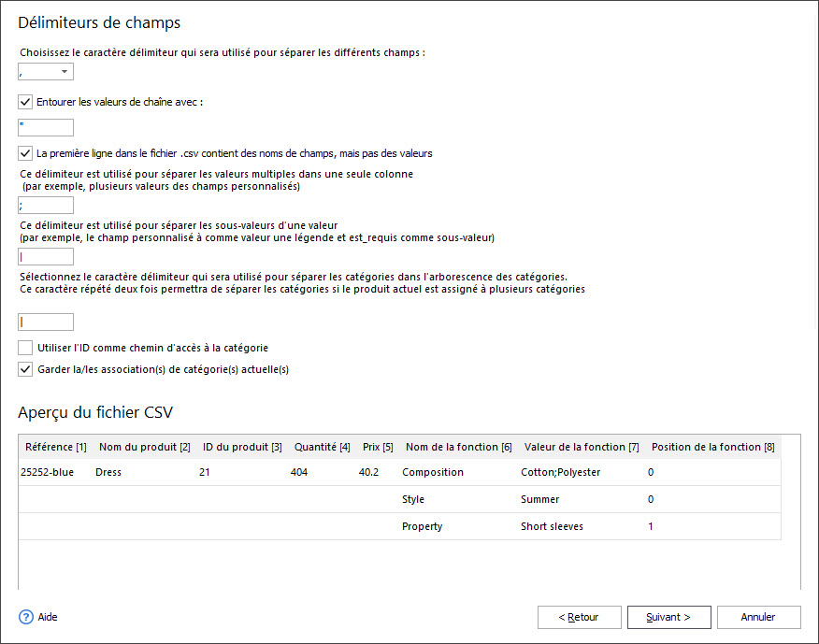The image size is (819, 644).
Task: Click the string quote character input field
Action: pyautogui.click(x=46, y=127)
